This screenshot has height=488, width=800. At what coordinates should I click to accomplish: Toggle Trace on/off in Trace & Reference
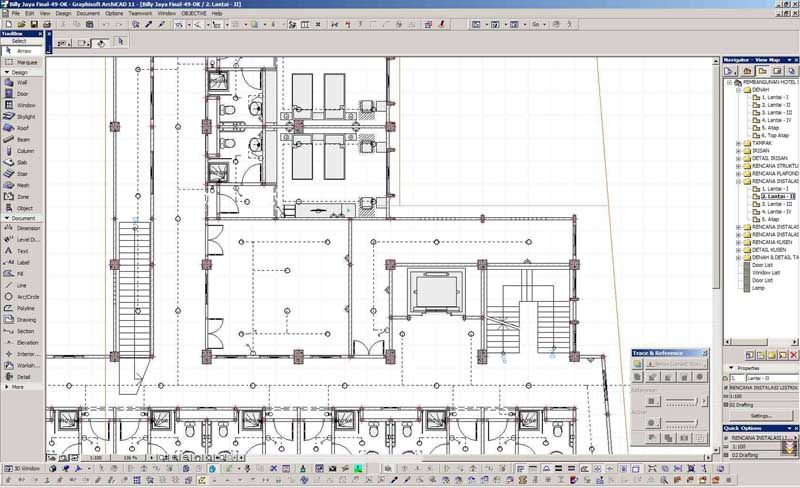click(637, 364)
